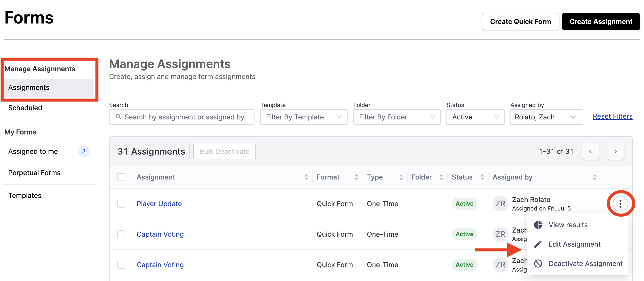Select the pencil icon beside Edit Assignment

click(538, 244)
